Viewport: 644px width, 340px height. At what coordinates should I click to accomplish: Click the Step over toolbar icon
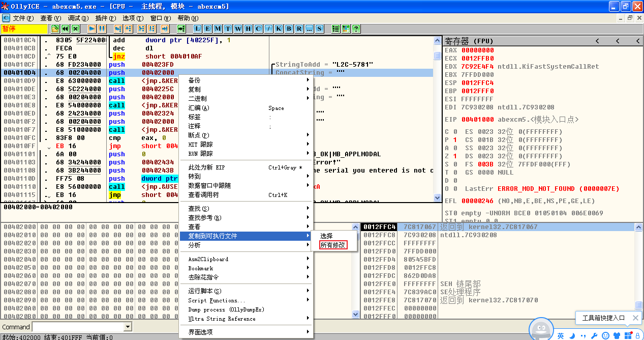click(128, 29)
